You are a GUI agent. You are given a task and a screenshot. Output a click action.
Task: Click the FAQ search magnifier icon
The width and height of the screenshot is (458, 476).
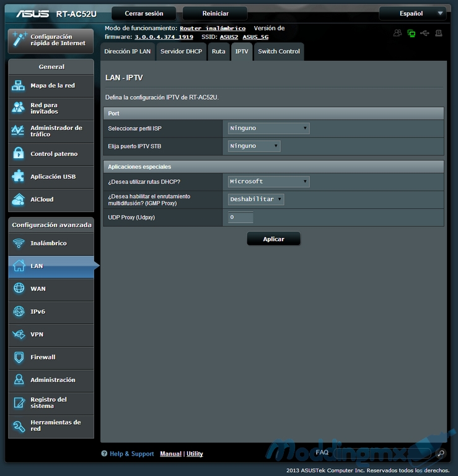point(441,453)
